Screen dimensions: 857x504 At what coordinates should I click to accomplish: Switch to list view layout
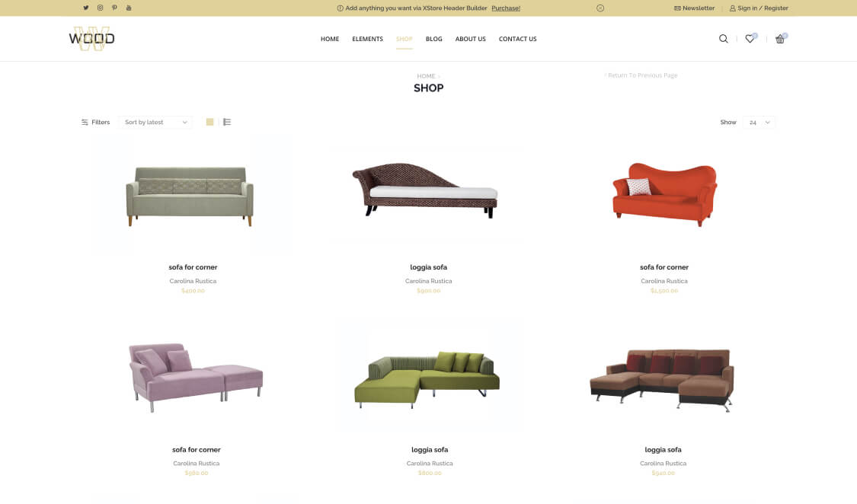click(227, 122)
